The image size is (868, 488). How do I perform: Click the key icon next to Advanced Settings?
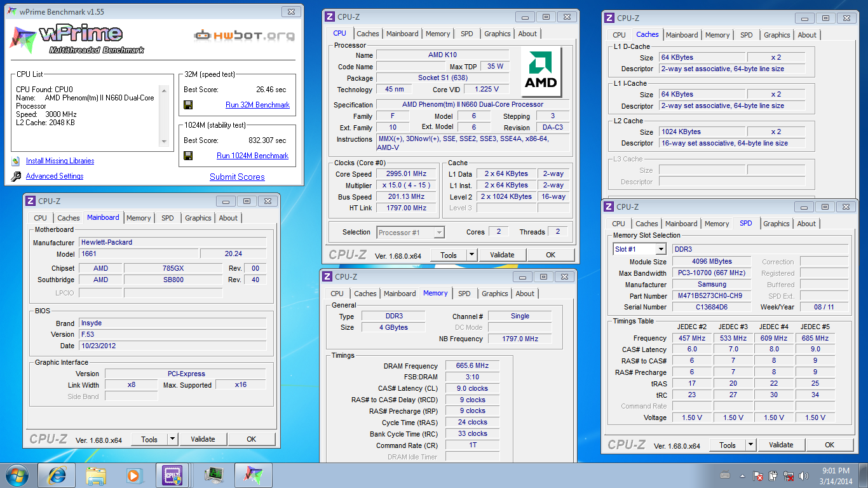tap(16, 177)
